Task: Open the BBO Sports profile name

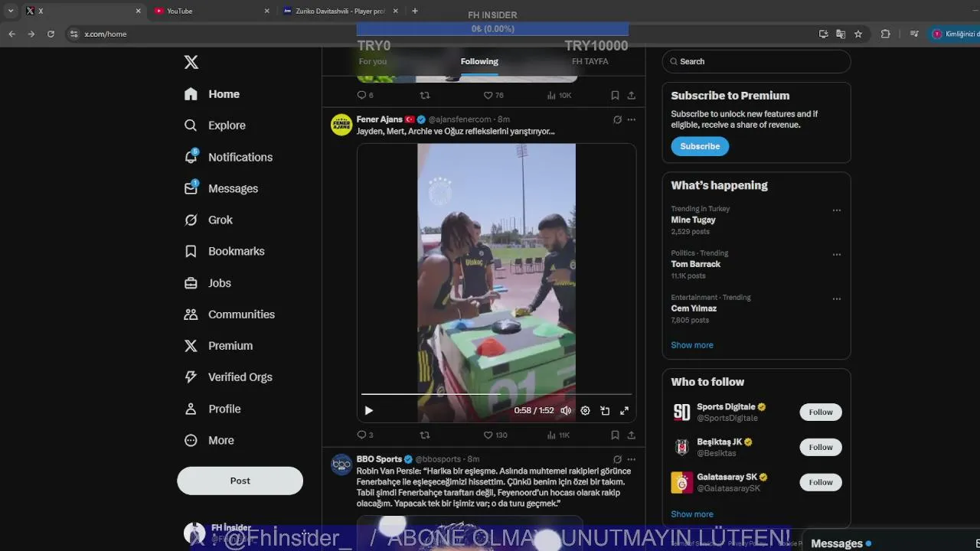Action: coord(379,459)
